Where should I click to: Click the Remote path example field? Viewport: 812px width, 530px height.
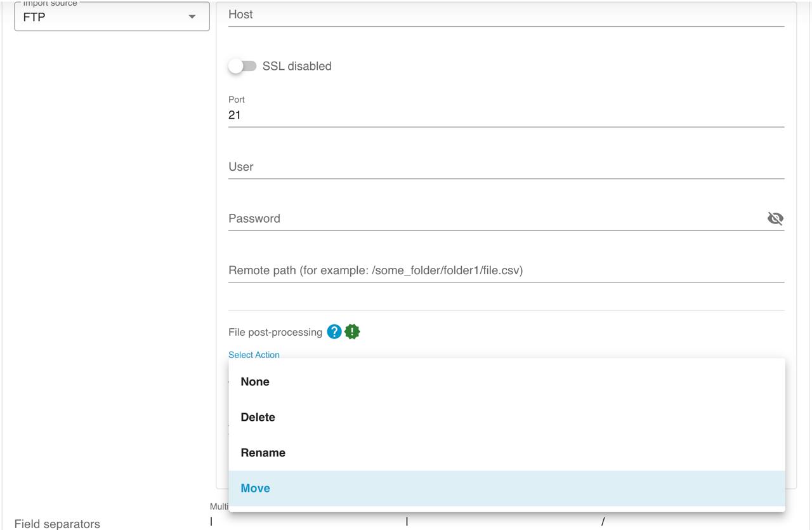[x=444, y=270]
